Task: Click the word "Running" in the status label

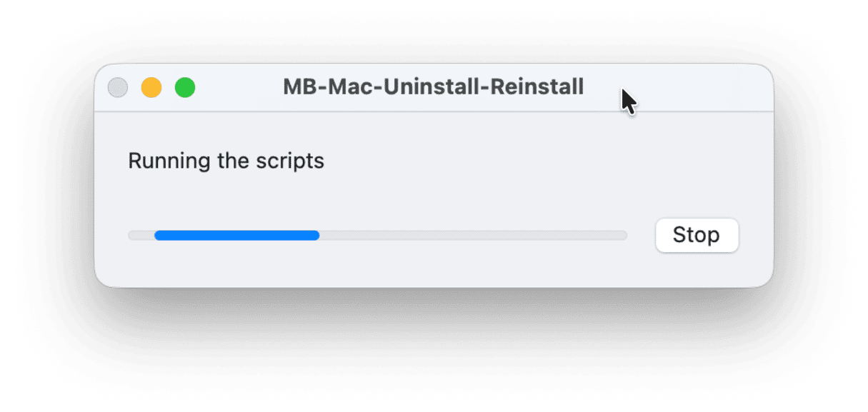Action: [x=161, y=161]
